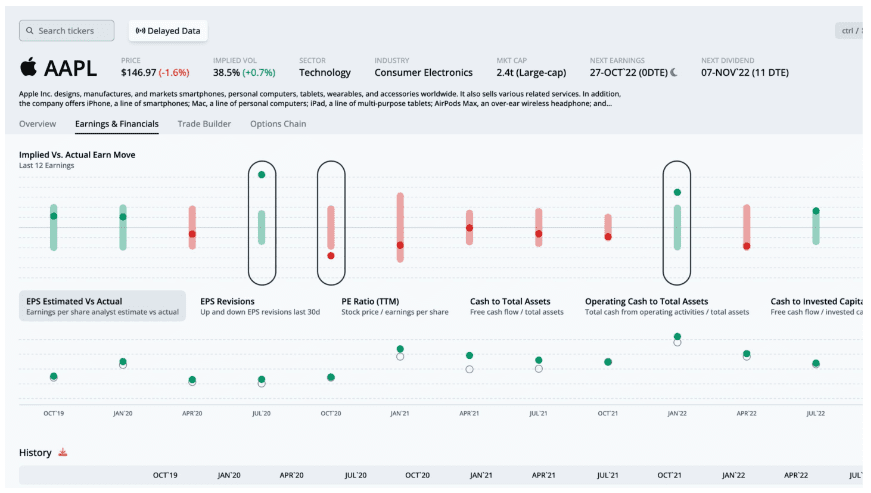Click the Oct'20 red actual earnings move dot
This screenshot has width=871, height=493.
[x=331, y=256]
